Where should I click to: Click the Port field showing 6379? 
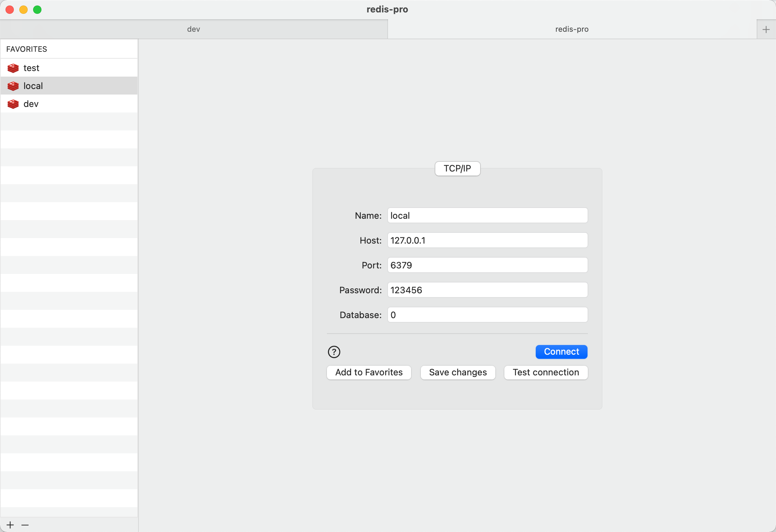[x=487, y=265]
